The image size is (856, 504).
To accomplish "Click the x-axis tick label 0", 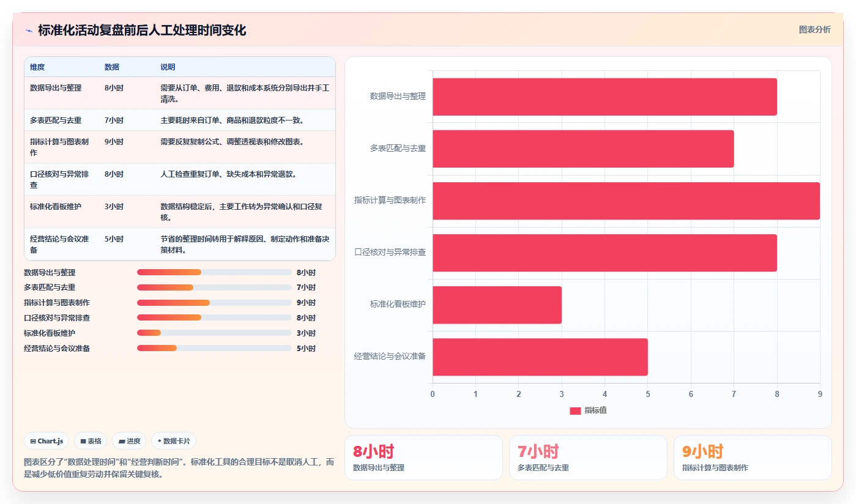I will click(x=433, y=394).
